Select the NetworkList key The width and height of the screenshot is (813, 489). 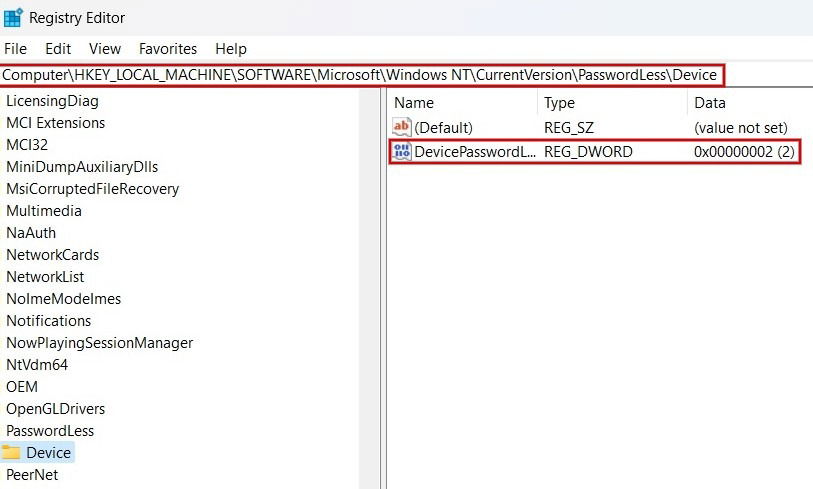45,276
